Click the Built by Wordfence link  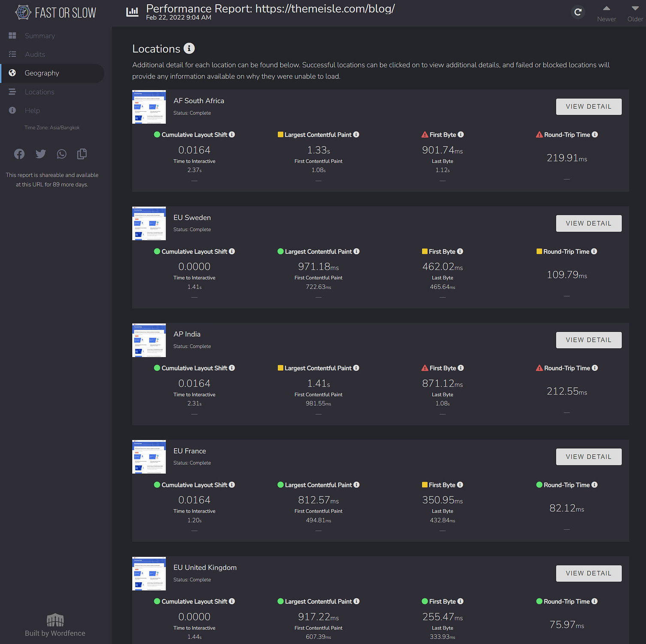[x=55, y=626]
